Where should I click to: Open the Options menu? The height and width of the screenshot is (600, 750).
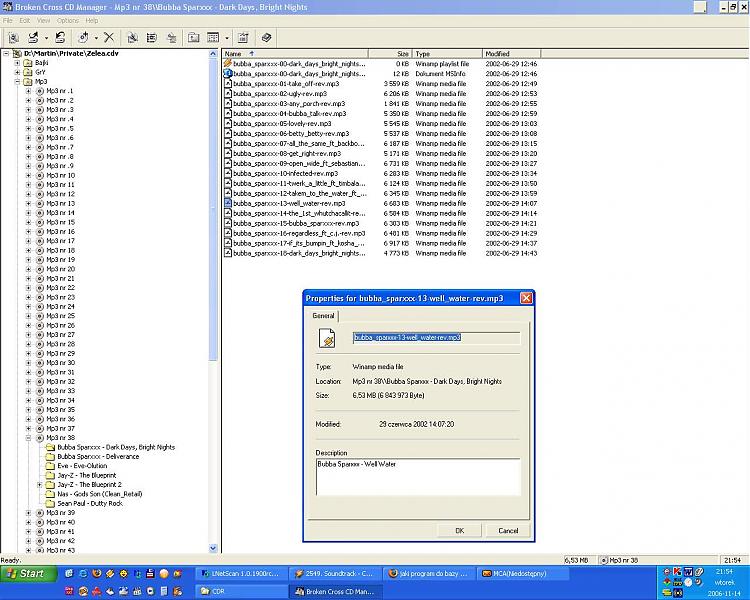[x=68, y=21]
